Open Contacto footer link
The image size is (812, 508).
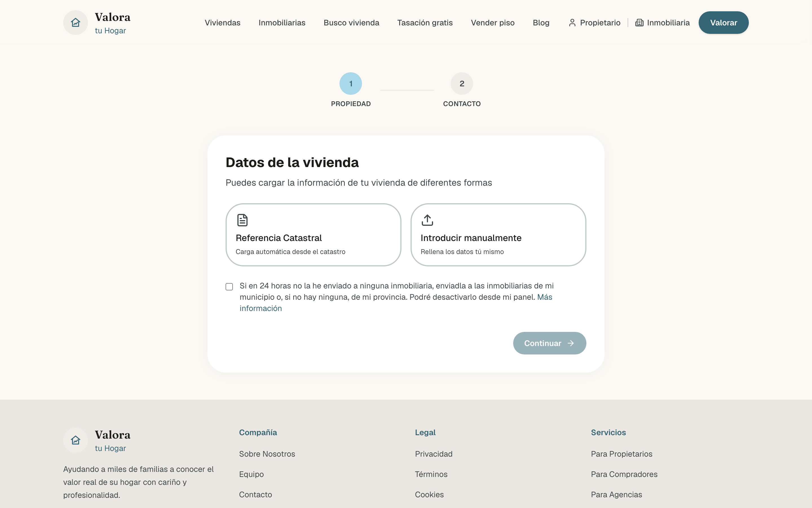[255, 494]
